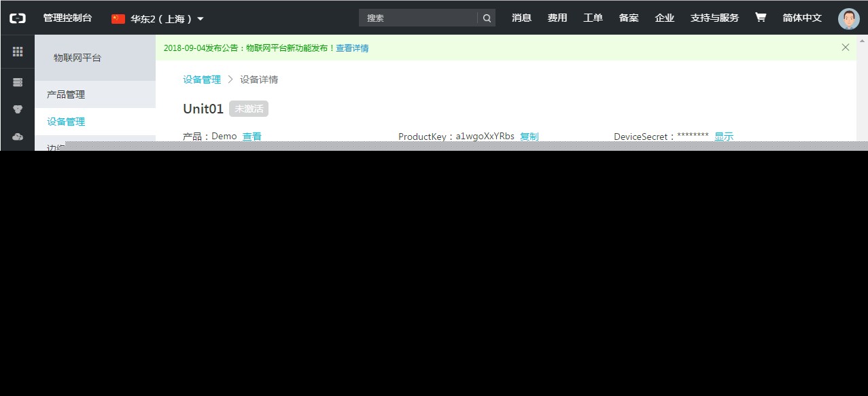The width and height of the screenshot is (868, 396).
Task: Navigate to 设备管理 breadcrumb link
Action: 202,79
